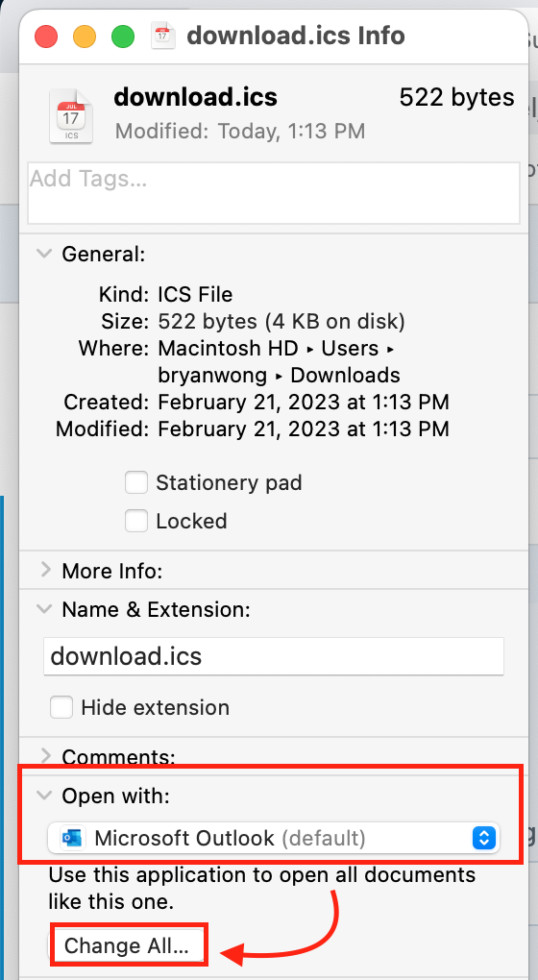The width and height of the screenshot is (538, 980).
Task: Click the download.ics filename text field
Action: pyautogui.click(x=274, y=656)
